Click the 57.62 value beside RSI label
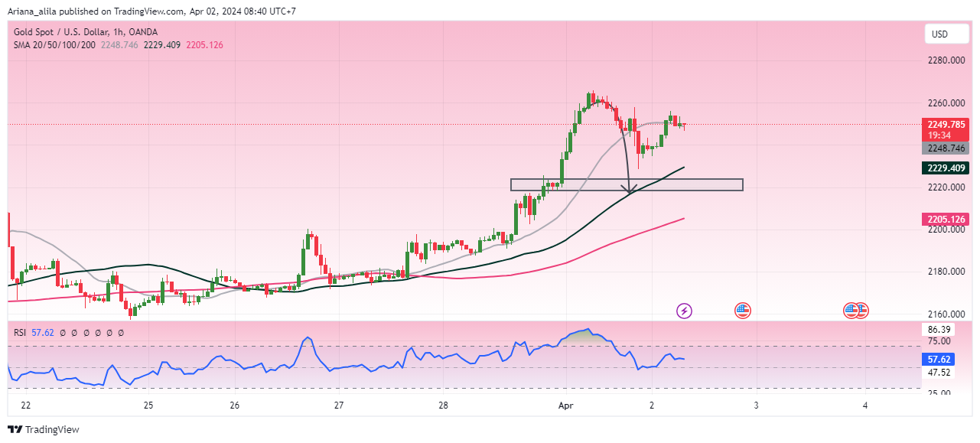Screen dimensions: 980x443 (43, 333)
